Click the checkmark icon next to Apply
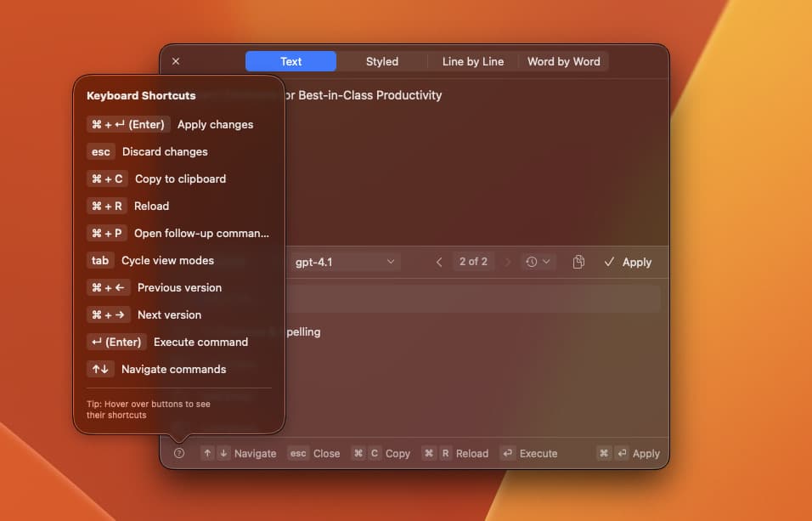 [x=609, y=262]
